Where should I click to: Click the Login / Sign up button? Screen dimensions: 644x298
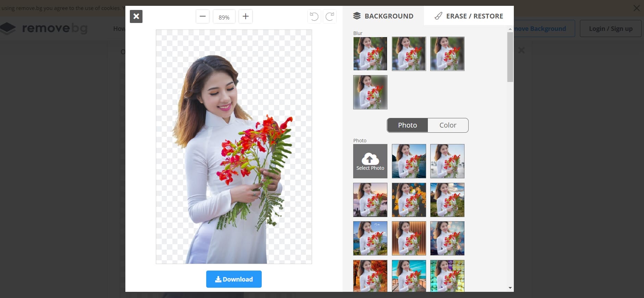610,29
